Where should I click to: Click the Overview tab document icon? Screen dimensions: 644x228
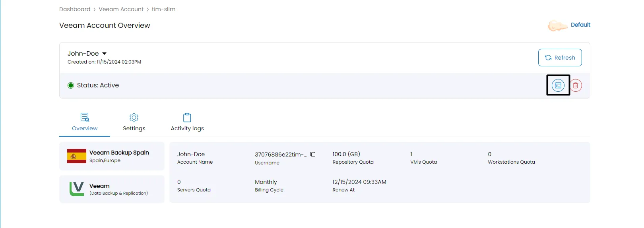pyautogui.click(x=85, y=117)
